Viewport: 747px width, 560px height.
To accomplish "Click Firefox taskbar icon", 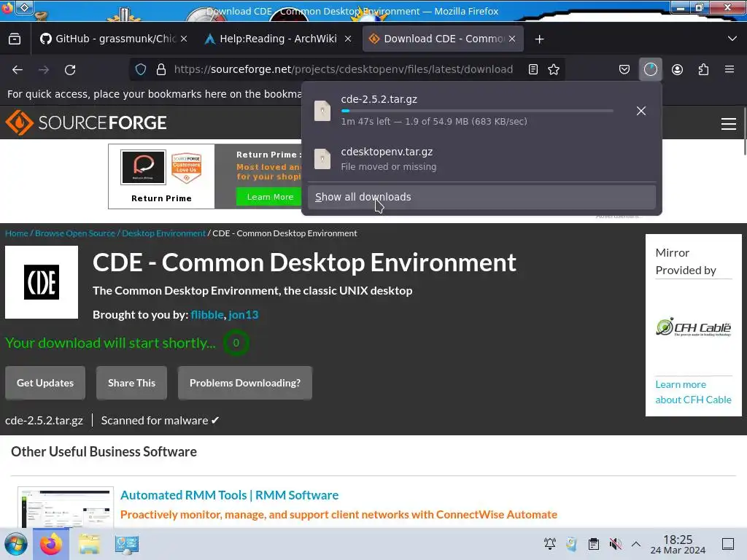I will point(51,544).
